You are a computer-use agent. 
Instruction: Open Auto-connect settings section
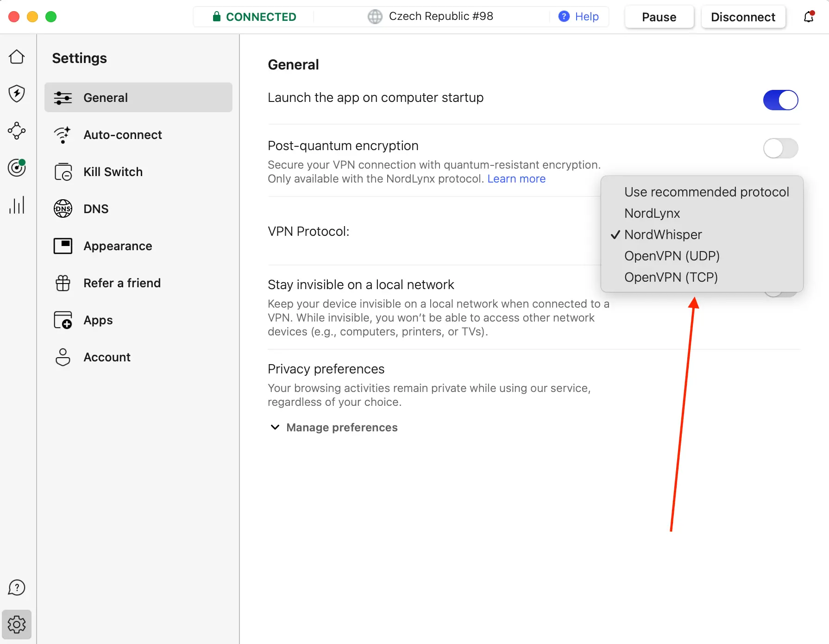pos(123,135)
